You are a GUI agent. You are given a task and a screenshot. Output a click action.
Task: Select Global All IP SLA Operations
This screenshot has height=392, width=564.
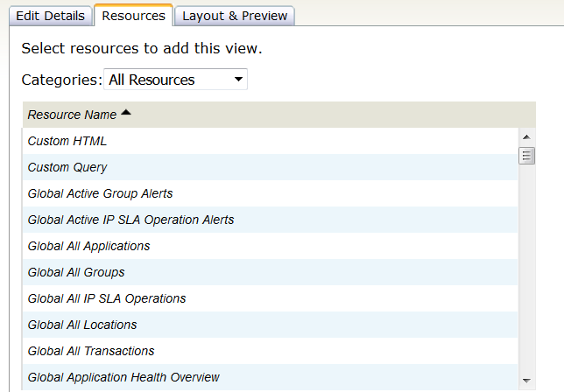[x=270, y=298]
